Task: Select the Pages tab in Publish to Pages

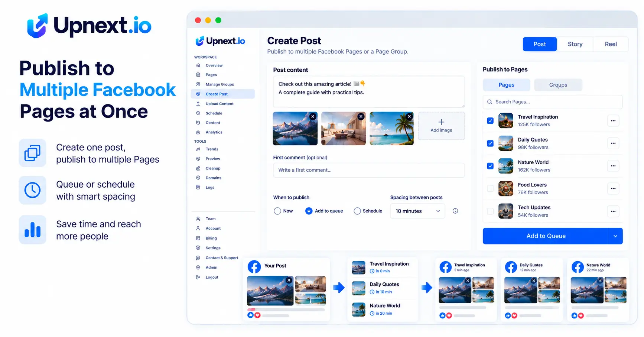Action: pos(506,85)
